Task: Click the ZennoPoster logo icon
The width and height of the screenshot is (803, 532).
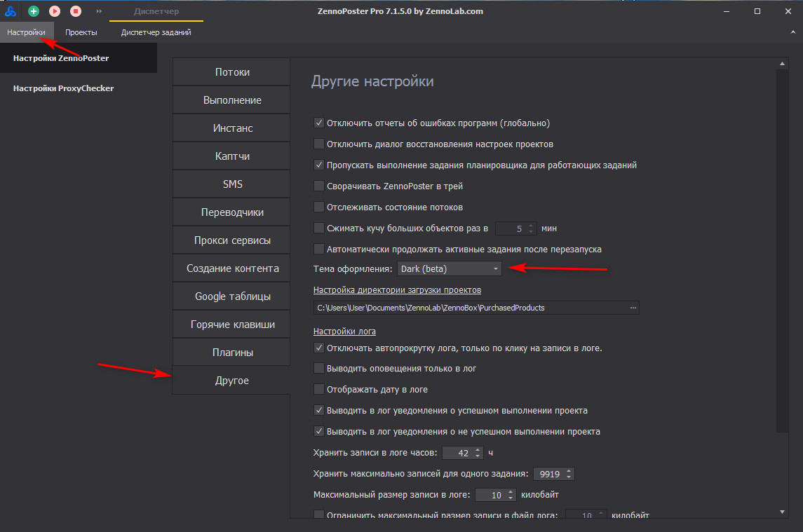Action: 11,11
